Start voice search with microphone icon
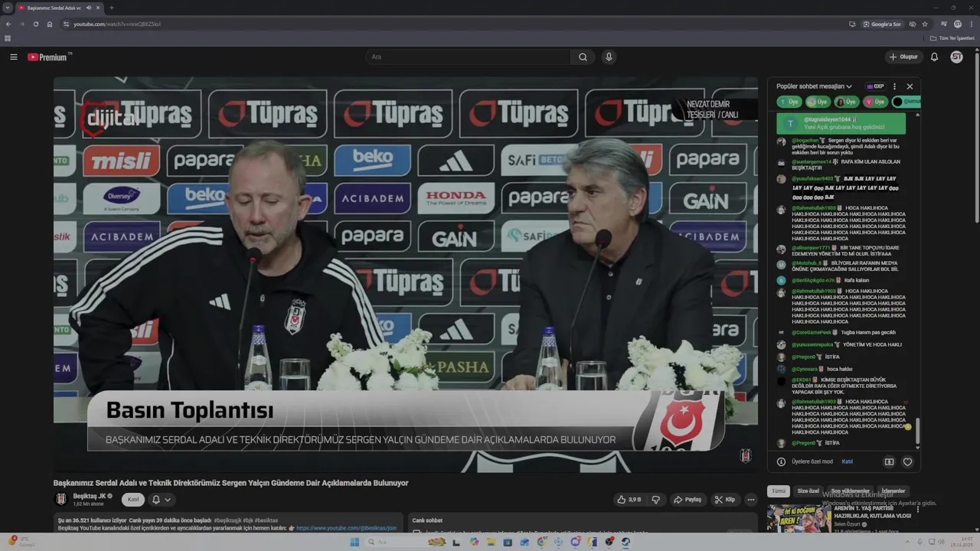Viewport: 980px width, 551px height. tap(609, 57)
